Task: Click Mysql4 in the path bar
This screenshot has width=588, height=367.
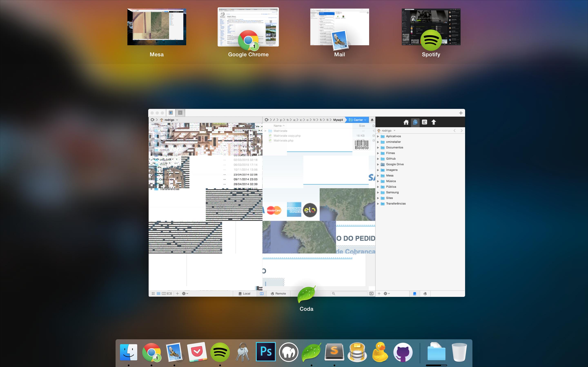Action: (338, 120)
